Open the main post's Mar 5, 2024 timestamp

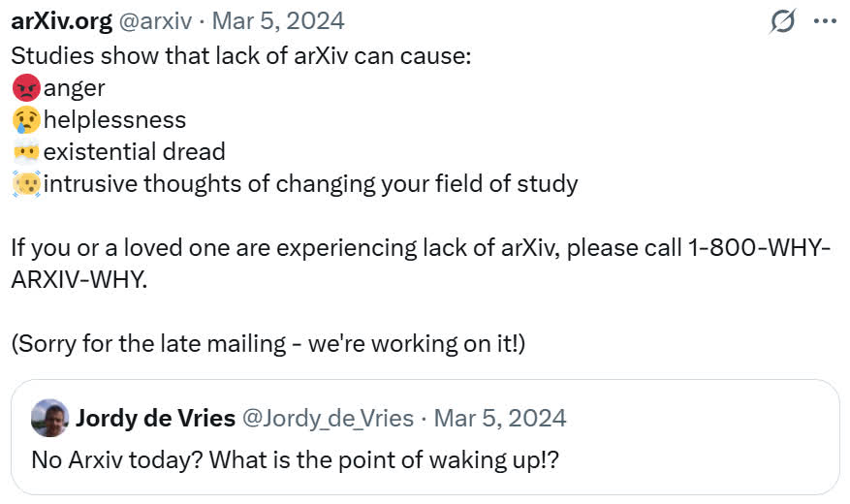pos(276,20)
